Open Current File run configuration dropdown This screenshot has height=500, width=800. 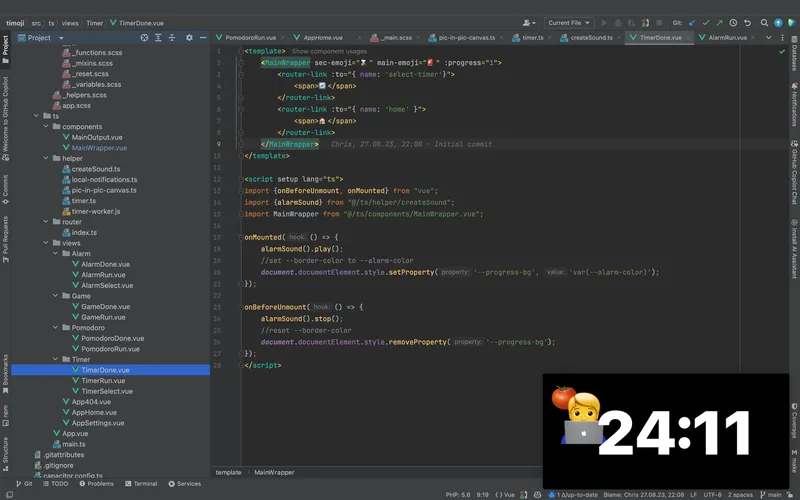pos(568,23)
